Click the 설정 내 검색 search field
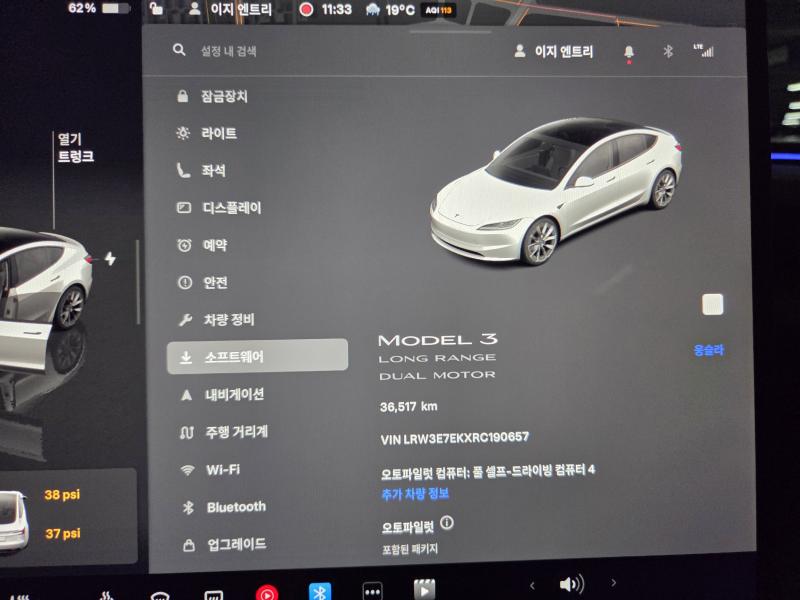 click(x=229, y=51)
